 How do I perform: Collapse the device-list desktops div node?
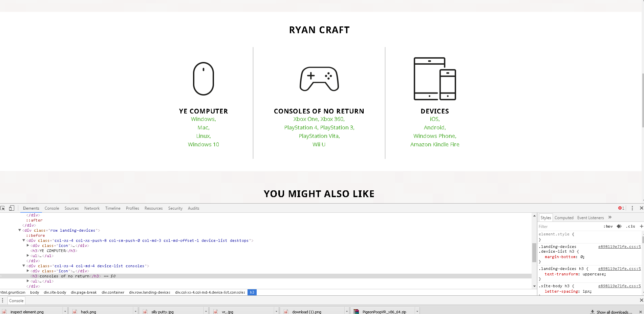pos(24,240)
